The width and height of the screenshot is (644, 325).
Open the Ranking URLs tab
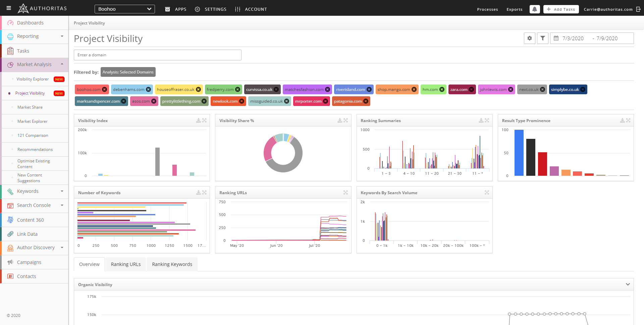click(x=126, y=264)
